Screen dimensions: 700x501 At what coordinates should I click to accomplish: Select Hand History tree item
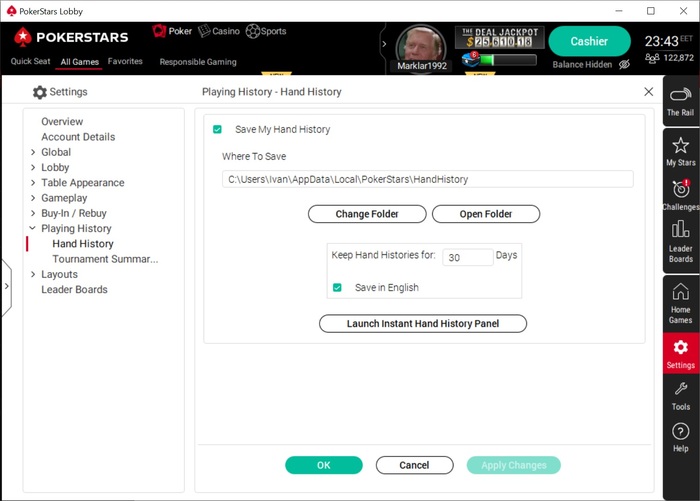point(83,244)
